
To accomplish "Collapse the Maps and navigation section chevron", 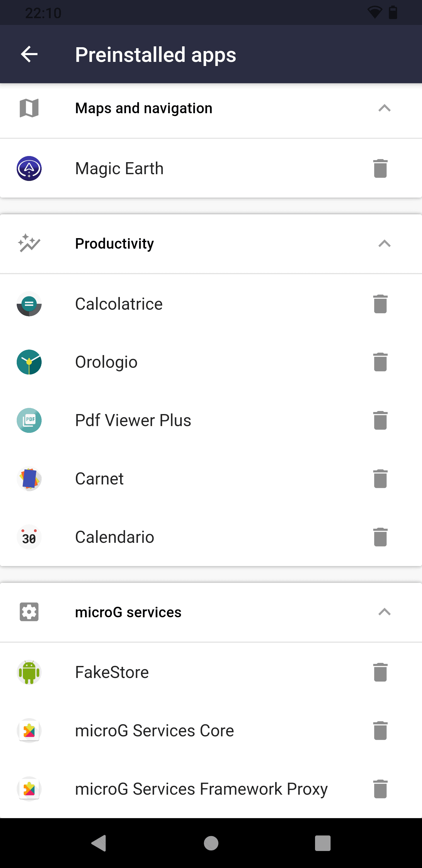I will click(x=384, y=108).
